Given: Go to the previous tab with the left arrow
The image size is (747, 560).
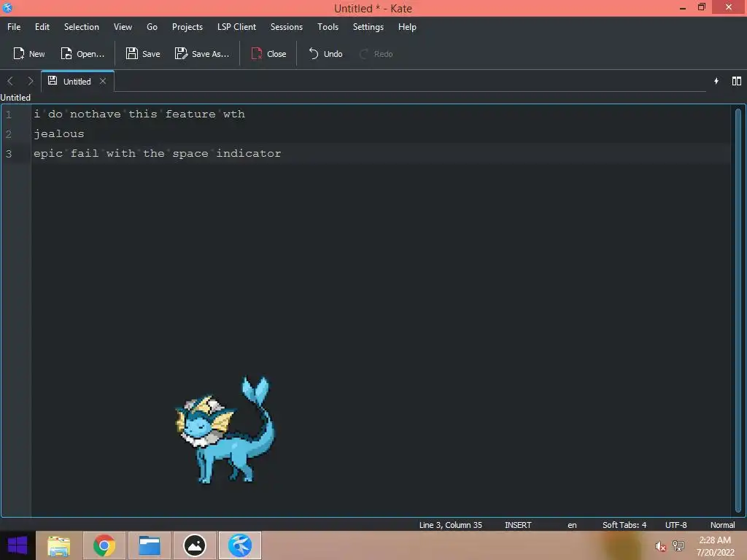Looking at the screenshot, I should 10,81.
